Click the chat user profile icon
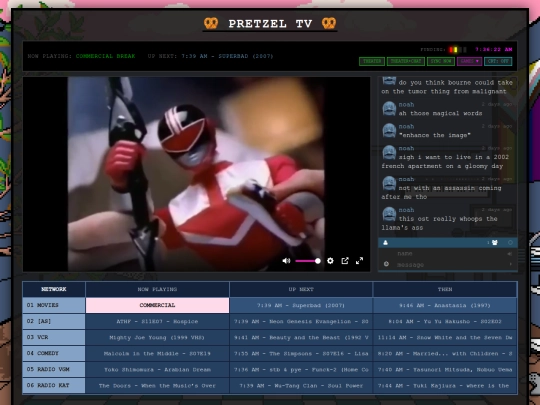Screen dimensions: 540x405 385,243
